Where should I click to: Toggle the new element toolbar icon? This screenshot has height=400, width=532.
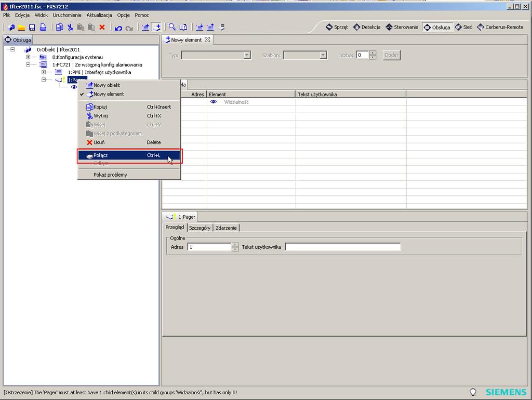coord(156,27)
